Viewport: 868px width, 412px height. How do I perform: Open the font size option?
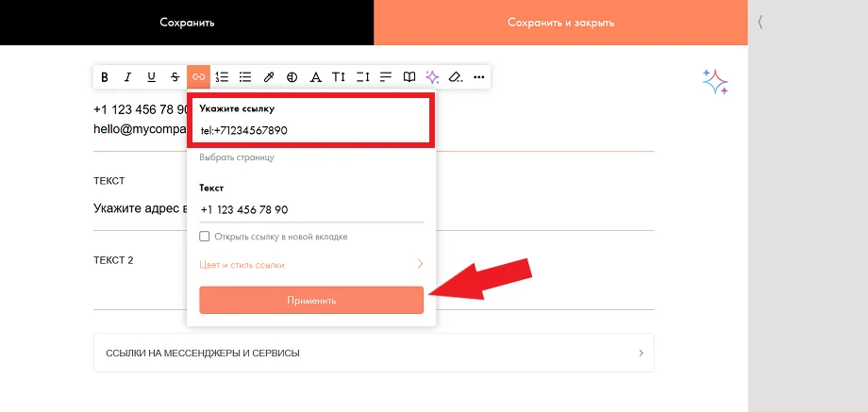tap(339, 77)
